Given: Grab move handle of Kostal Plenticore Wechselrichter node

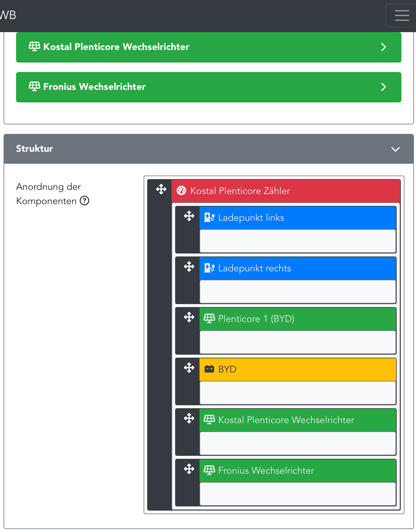Looking at the screenshot, I should pyautogui.click(x=189, y=418).
